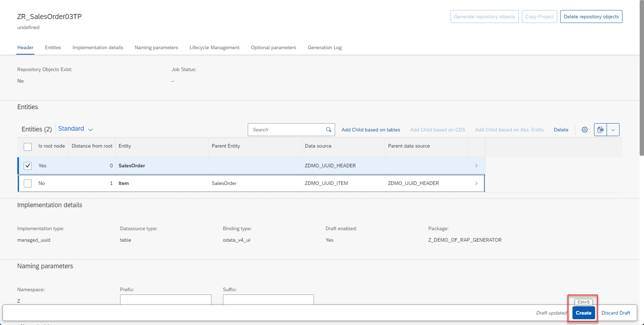Expand the Standard view variant dropdown
644x325 pixels.
(91, 130)
